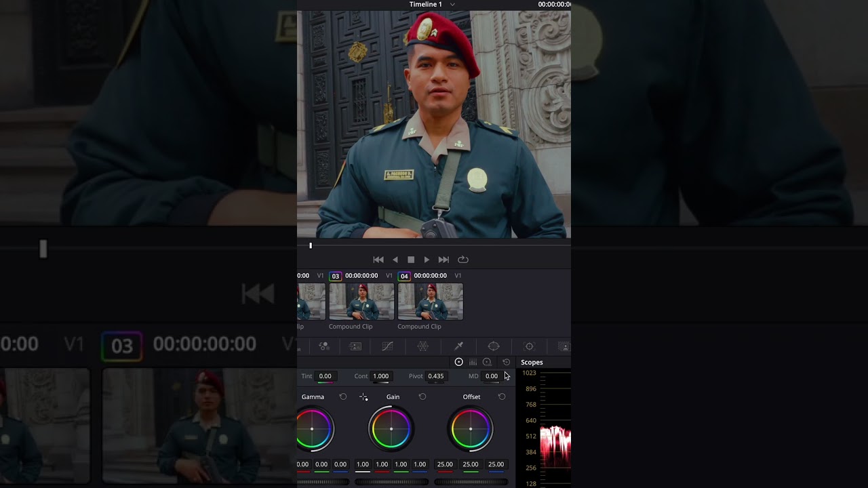Click the waveform display in Scopes

coord(555,428)
